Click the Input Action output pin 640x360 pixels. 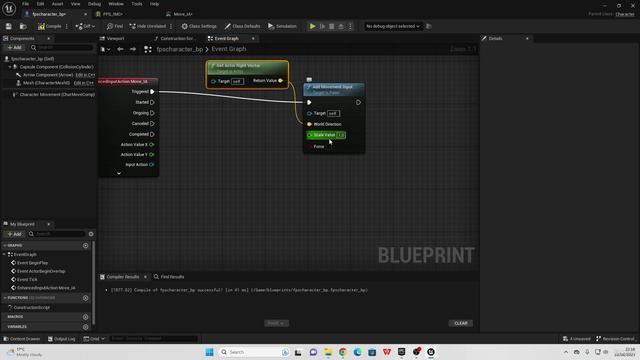151,164
